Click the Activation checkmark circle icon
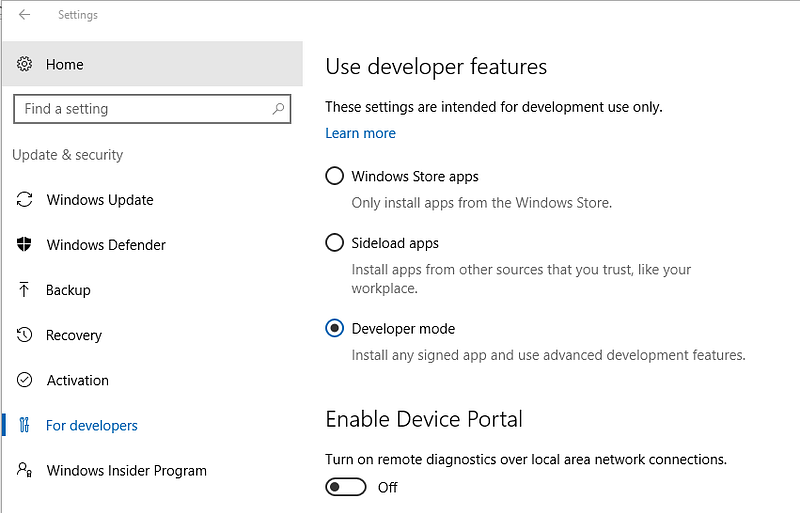Image resolution: width=800 pixels, height=513 pixels. tap(24, 380)
